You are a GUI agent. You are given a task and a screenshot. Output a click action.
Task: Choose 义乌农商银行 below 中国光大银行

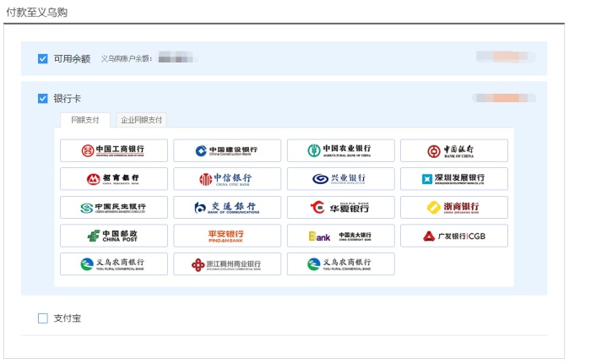click(341, 264)
